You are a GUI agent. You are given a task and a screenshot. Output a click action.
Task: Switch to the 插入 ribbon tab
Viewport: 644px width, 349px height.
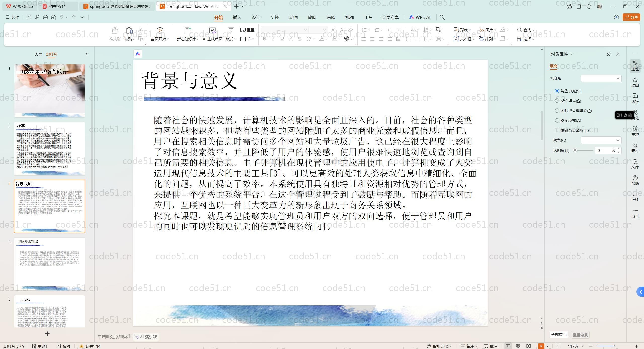coord(237,17)
